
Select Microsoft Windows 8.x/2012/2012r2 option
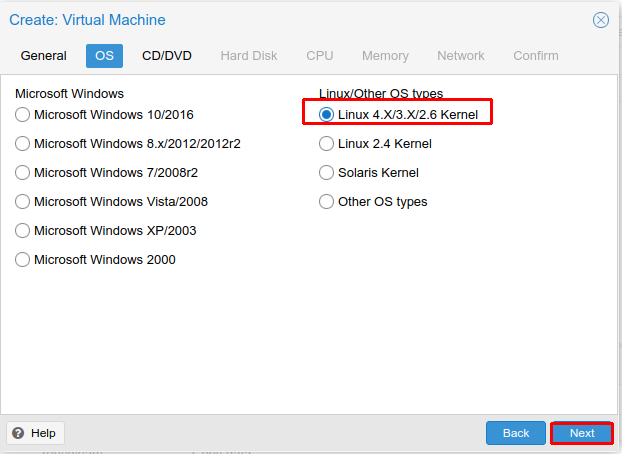coord(23,144)
